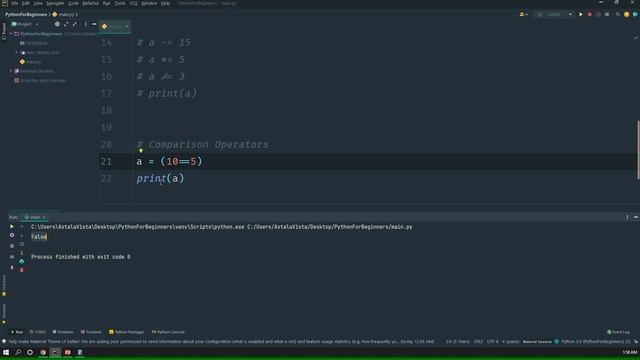Open the Run panel options menu (three dots)
Viewport: 640px width, 360px height.
pyautogui.click(x=627, y=217)
